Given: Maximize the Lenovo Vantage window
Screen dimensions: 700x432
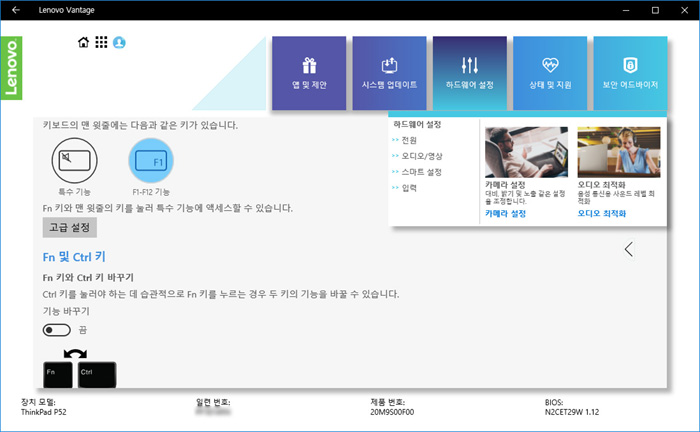Looking at the screenshot, I should 655,10.
